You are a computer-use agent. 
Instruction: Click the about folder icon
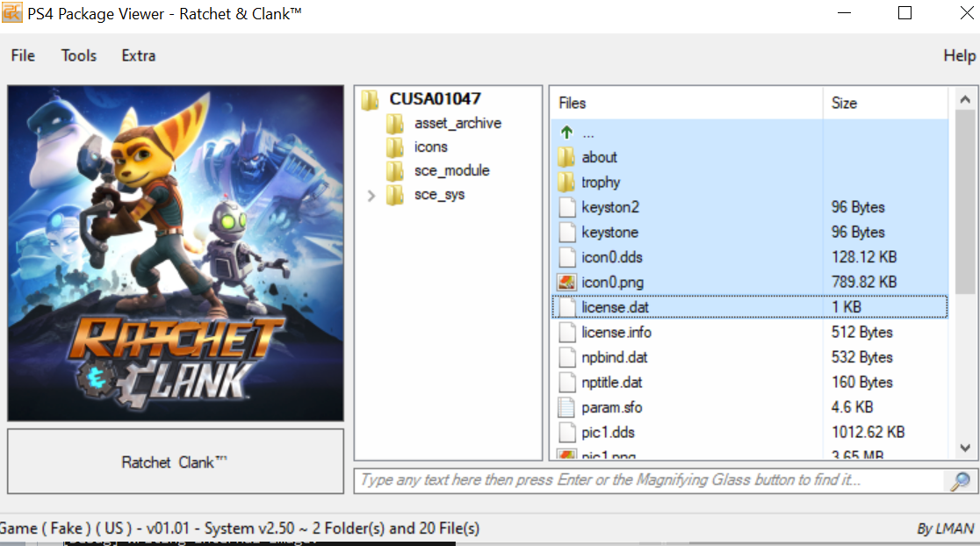566,157
